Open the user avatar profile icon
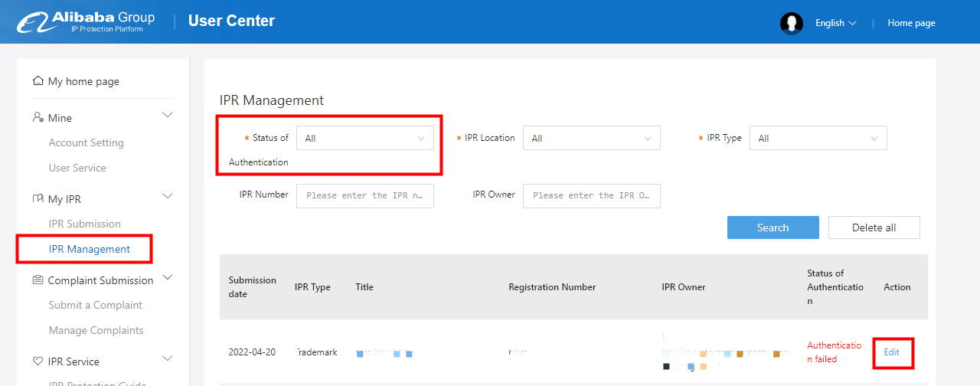 pyautogui.click(x=792, y=23)
